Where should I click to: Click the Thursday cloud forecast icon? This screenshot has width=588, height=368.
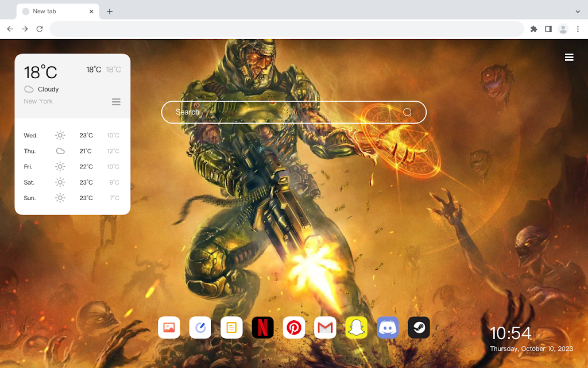click(x=60, y=151)
